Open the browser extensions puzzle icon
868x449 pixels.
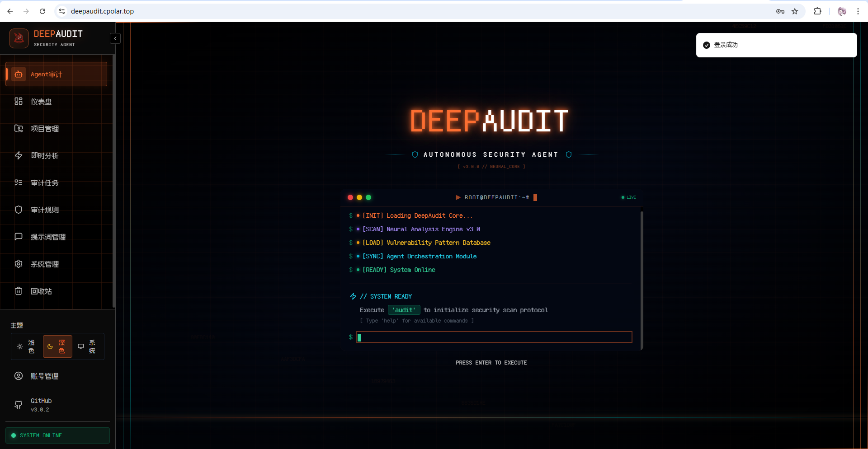tap(817, 11)
